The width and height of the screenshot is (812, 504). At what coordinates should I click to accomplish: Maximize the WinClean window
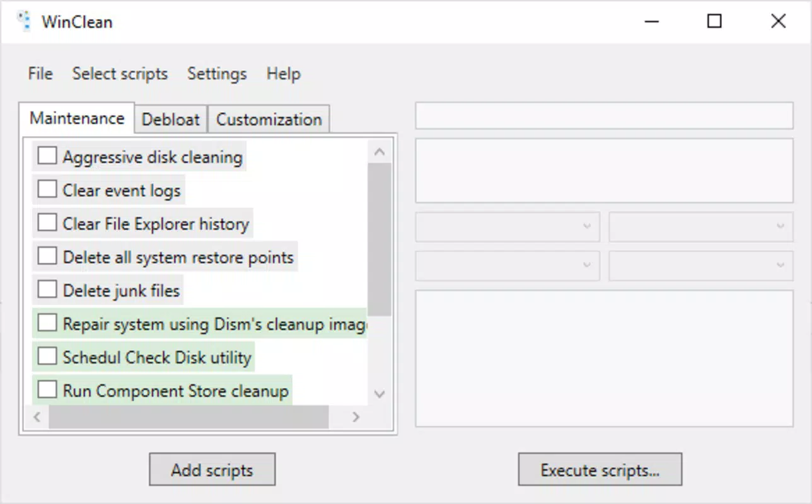tap(714, 21)
